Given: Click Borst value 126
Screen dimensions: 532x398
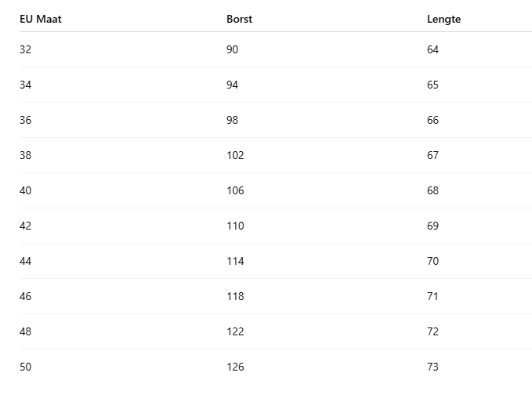Looking at the screenshot, I should (x=235, y=367).
